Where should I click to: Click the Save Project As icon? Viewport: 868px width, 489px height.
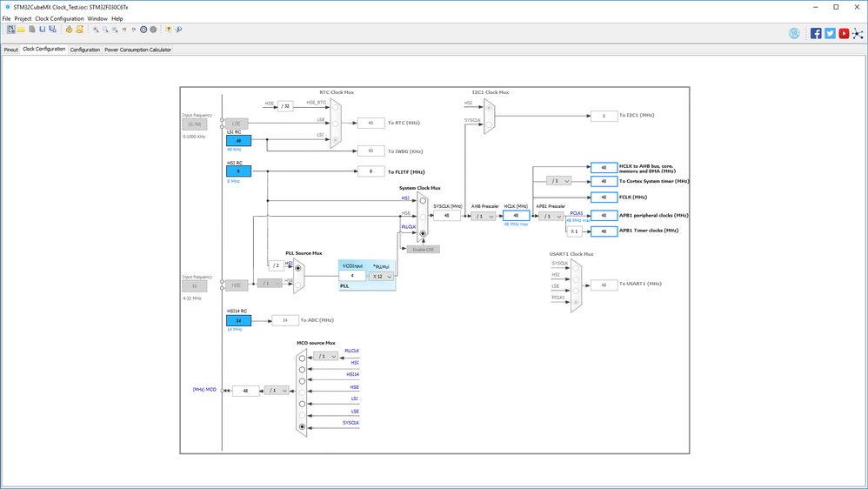[x=52, y=30]
